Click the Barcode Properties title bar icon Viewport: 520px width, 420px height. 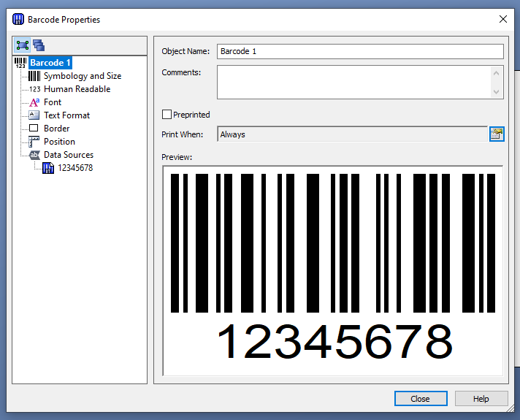[x=18, y=19]
